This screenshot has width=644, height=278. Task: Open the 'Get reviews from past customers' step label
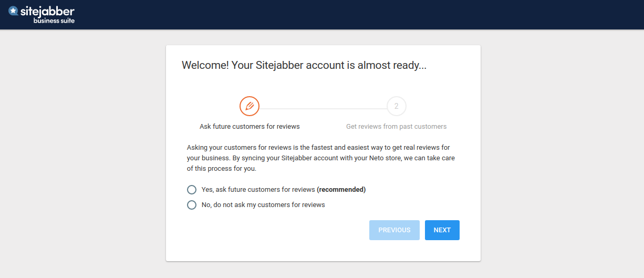click(397, 127)
